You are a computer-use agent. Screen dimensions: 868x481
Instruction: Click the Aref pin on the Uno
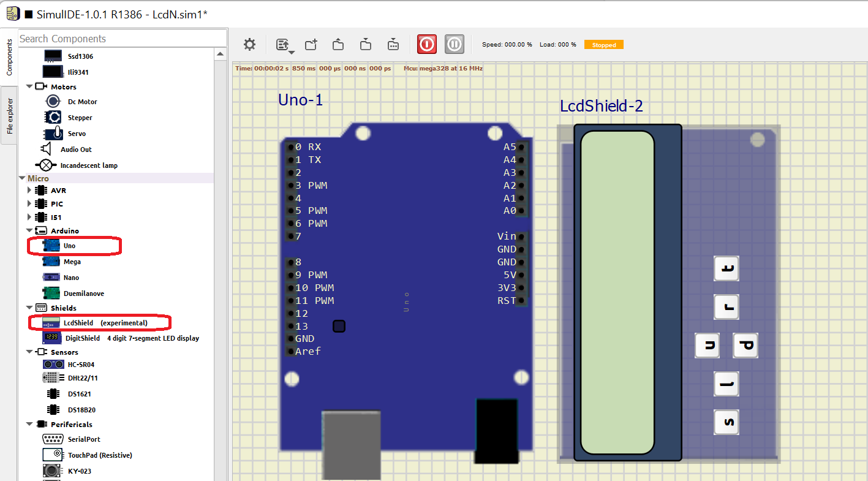coord(291,351)
